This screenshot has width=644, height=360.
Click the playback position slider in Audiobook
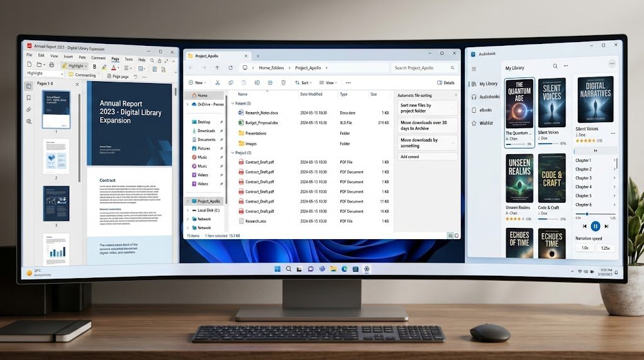595,214
